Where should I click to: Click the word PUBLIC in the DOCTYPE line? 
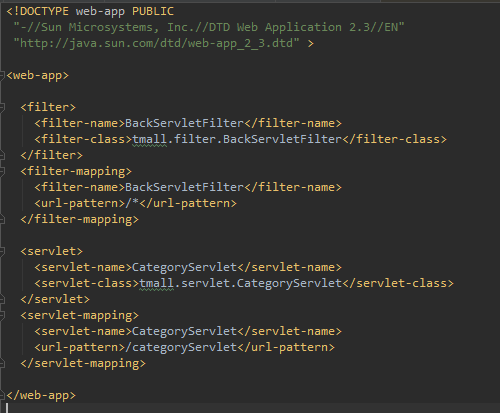click(x=153, y=11)
